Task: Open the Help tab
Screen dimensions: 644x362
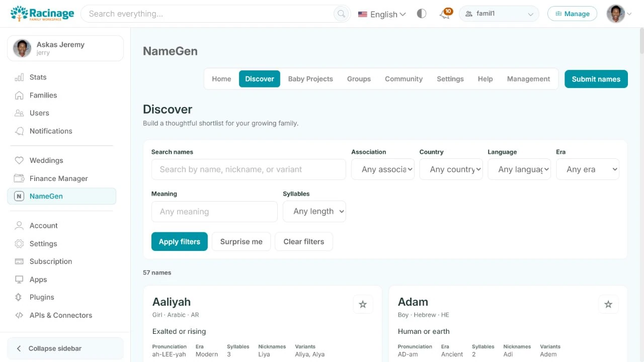Action: [x=485, y=79]
